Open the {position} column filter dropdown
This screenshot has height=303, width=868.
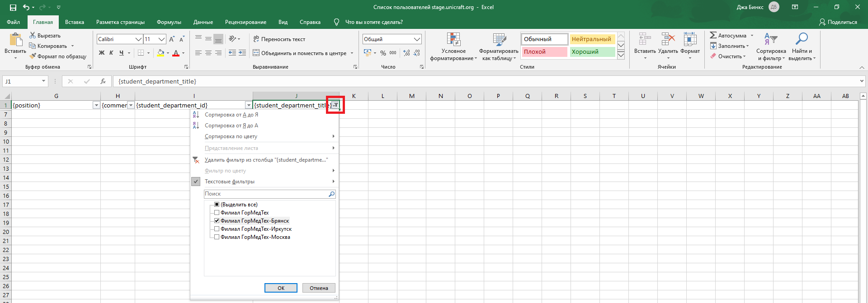pos(96,105)
